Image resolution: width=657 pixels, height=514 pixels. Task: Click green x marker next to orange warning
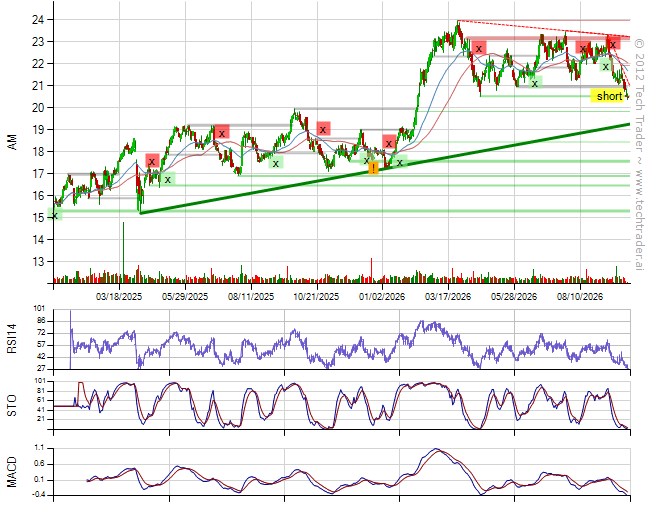tap(366, 160)
